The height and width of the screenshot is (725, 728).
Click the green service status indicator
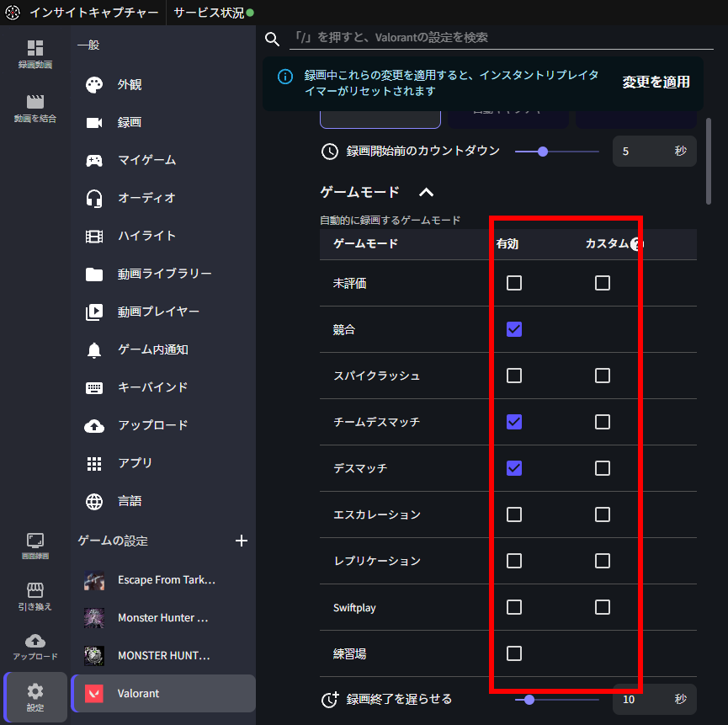click(250, 13)
